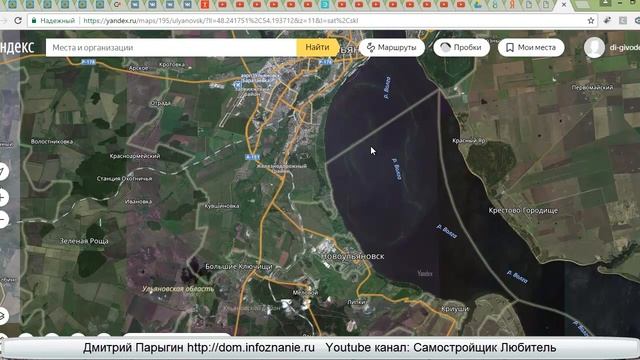Click the Зеленая Роща label
The height and width of the screenshot is (360, 640).
point(84,241)
